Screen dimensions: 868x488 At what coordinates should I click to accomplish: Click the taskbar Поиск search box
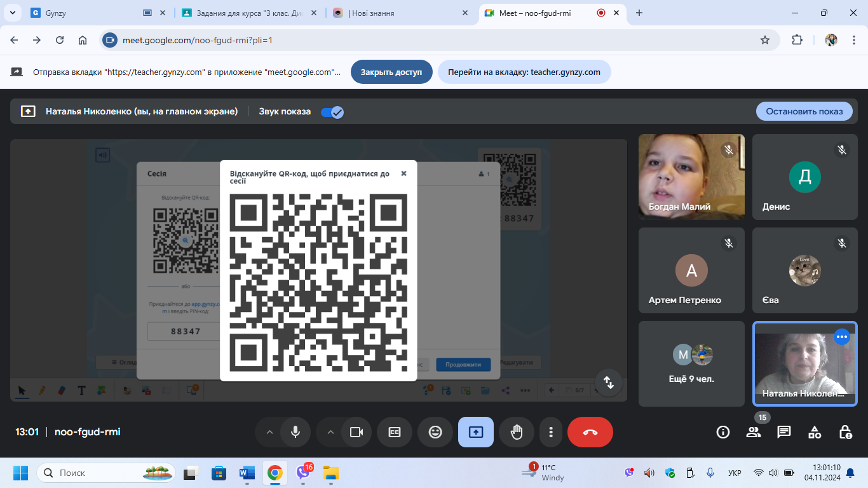(x=107, y=473)
